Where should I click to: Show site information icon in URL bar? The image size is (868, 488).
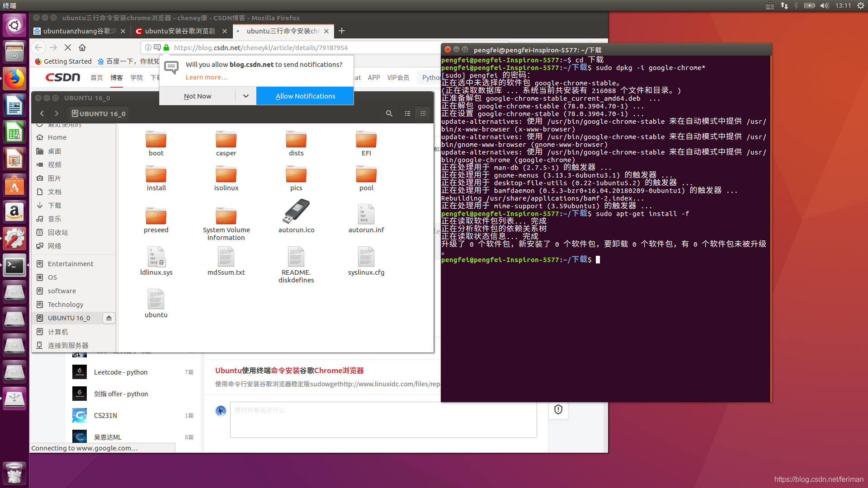pos(148,47)
